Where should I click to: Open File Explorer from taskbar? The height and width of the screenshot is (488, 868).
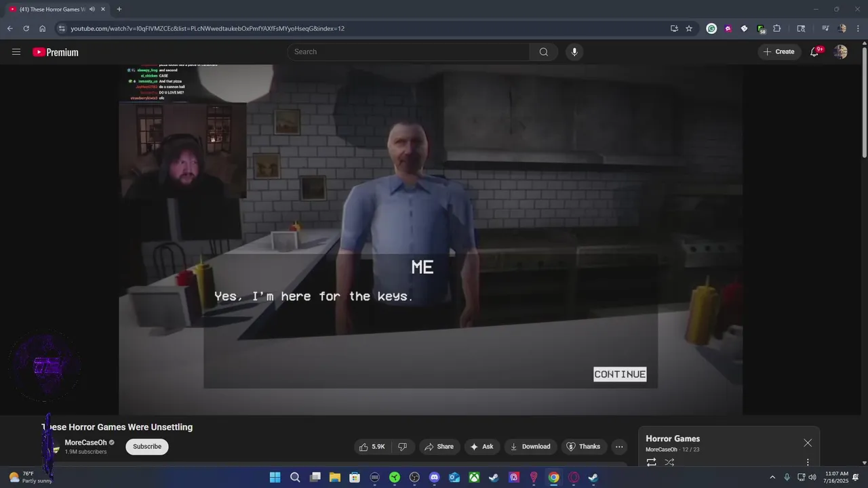[335, 477]
